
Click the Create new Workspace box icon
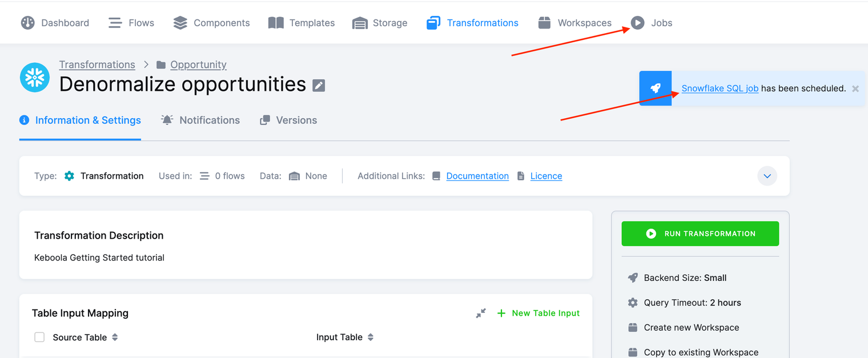633,328
